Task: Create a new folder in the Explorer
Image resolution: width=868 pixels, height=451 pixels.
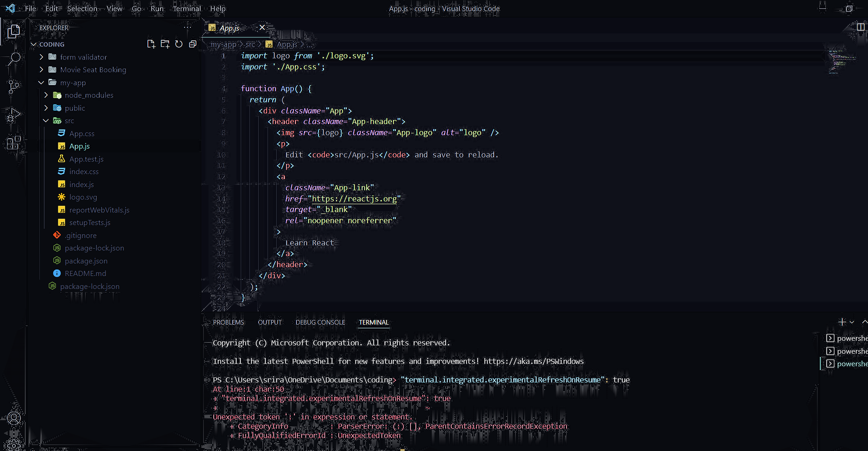Action: [x=165, y=44]
